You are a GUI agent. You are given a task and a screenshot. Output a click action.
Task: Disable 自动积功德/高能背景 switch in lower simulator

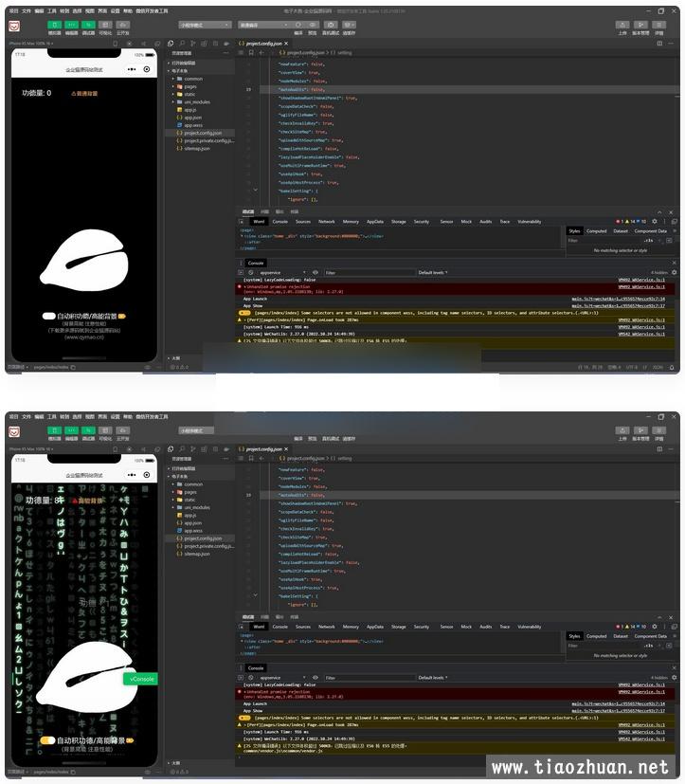[47, 740]
